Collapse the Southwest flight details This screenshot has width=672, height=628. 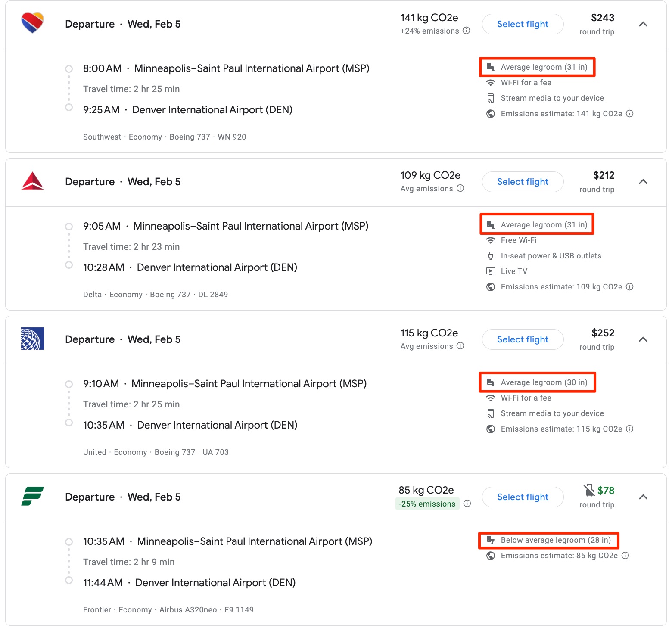pos(643,24)
